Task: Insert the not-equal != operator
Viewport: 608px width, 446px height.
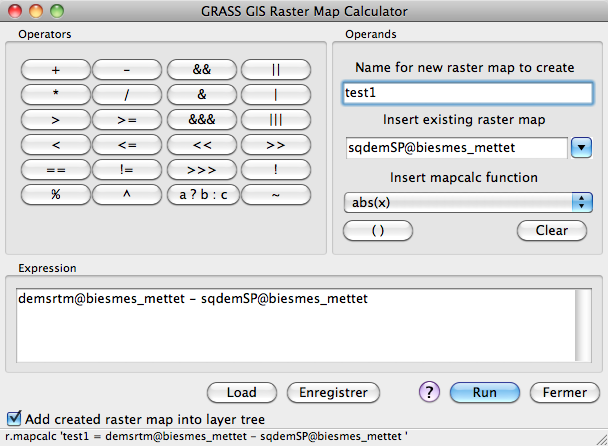Action: [127, 170]
